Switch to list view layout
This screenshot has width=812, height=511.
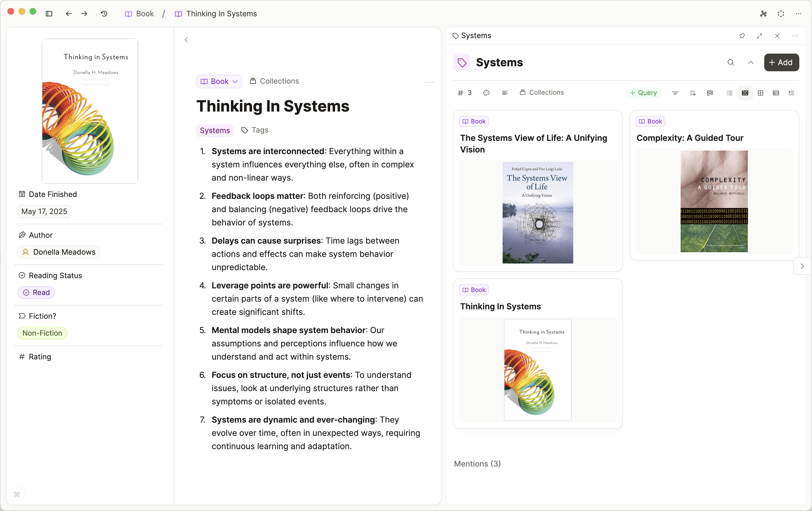click(729, 93)
